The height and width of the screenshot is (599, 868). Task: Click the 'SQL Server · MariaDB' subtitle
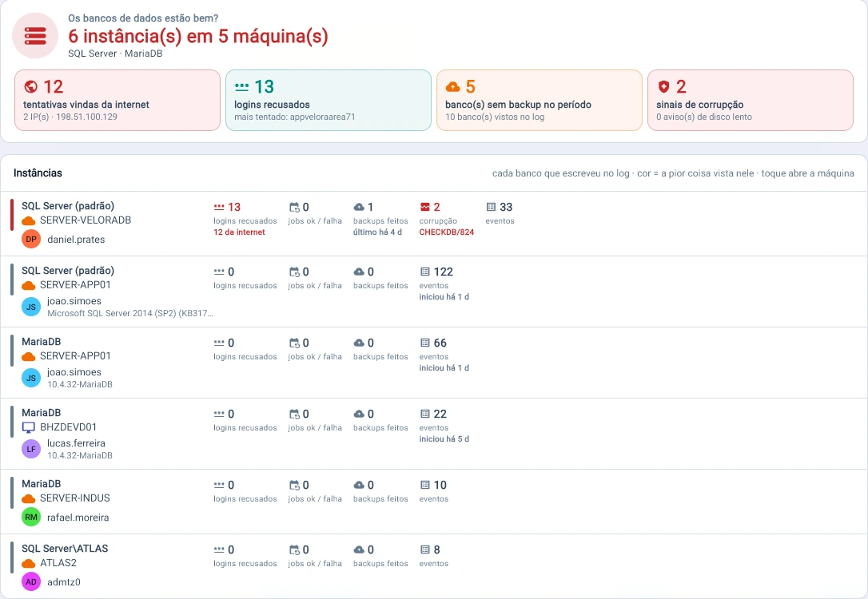(x=115, y=54)
